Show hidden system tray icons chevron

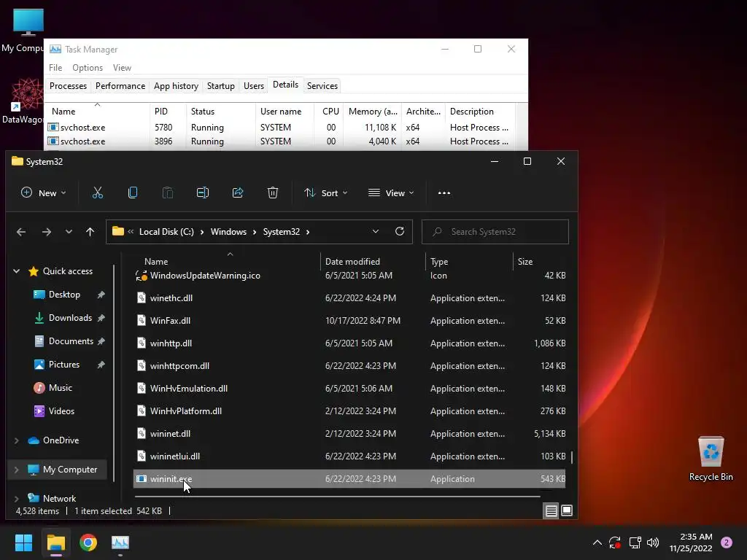pyautogui.click(x=597, y=542)
